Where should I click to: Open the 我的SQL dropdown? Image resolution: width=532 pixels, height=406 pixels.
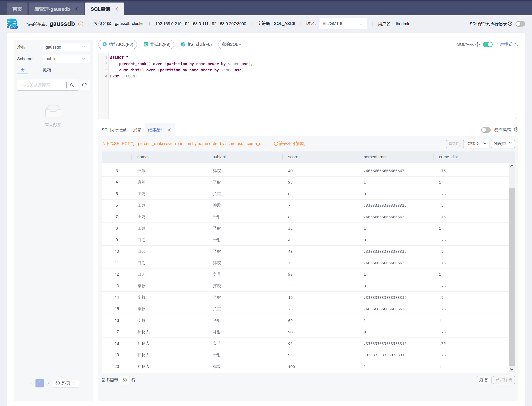(x=231, y=44)
